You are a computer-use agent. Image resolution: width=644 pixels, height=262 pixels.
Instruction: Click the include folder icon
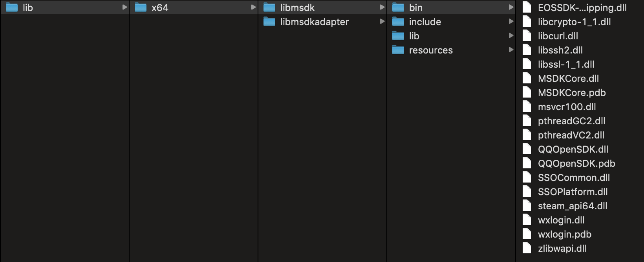(398, 22)
